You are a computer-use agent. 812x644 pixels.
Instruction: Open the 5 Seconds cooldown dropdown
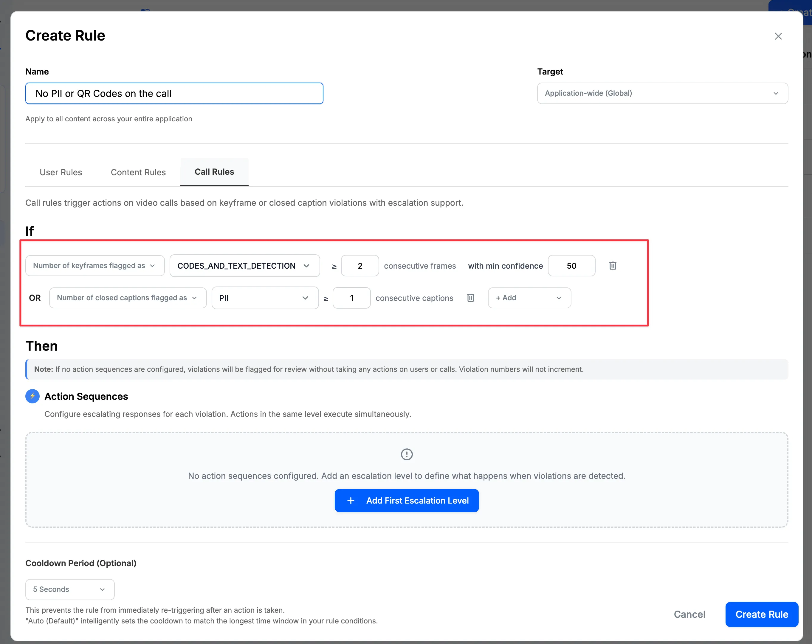point(69,589)
